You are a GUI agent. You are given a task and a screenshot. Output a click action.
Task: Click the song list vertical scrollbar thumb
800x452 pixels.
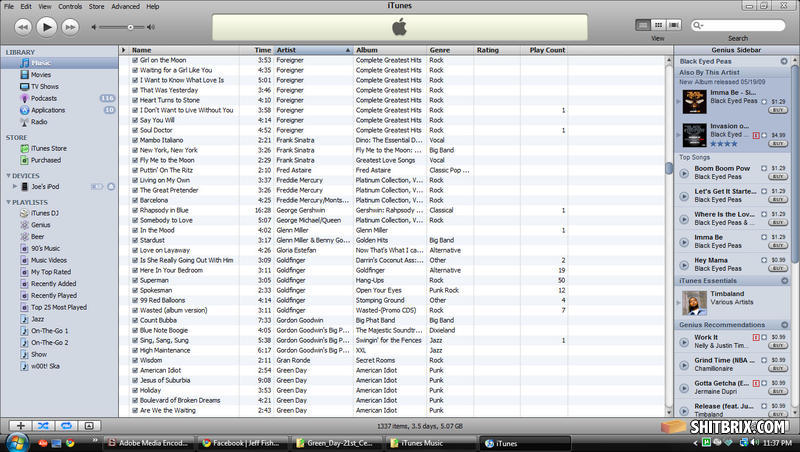tap(669, 168)
